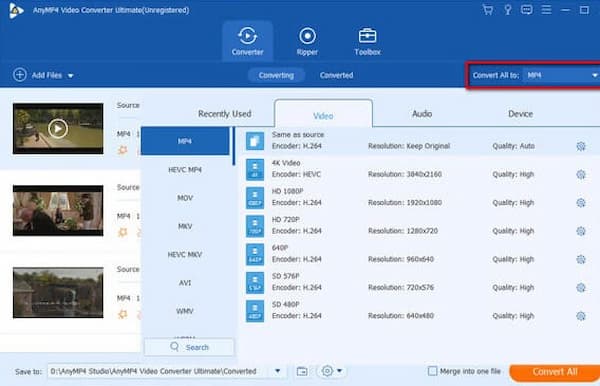Open the hamburger menu icon

(546, 10)
